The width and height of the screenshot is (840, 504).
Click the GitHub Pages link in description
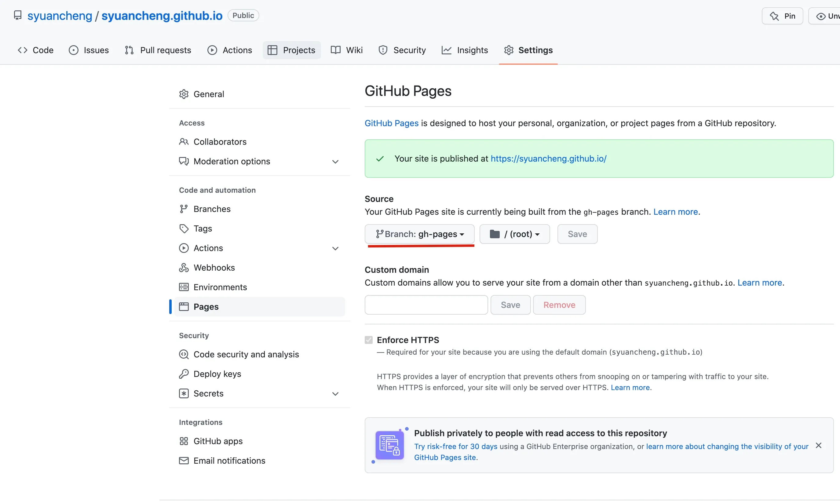[392, 123]
